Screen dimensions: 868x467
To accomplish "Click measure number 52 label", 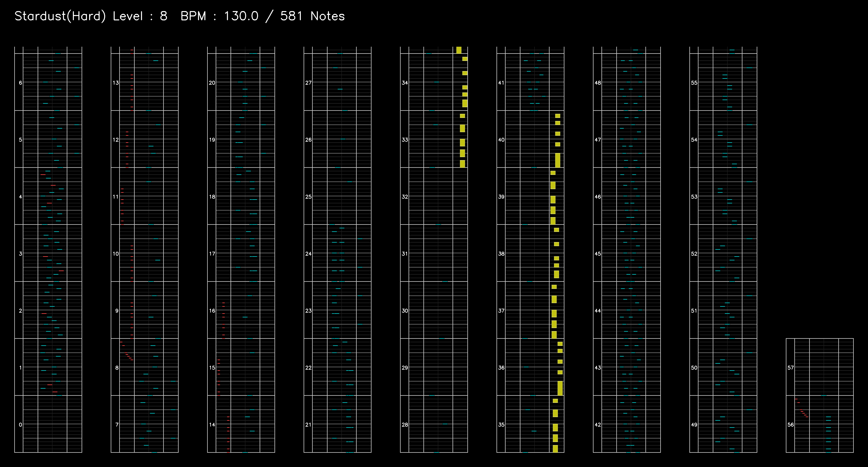I will pyautogui.click(x=694, y=253).
